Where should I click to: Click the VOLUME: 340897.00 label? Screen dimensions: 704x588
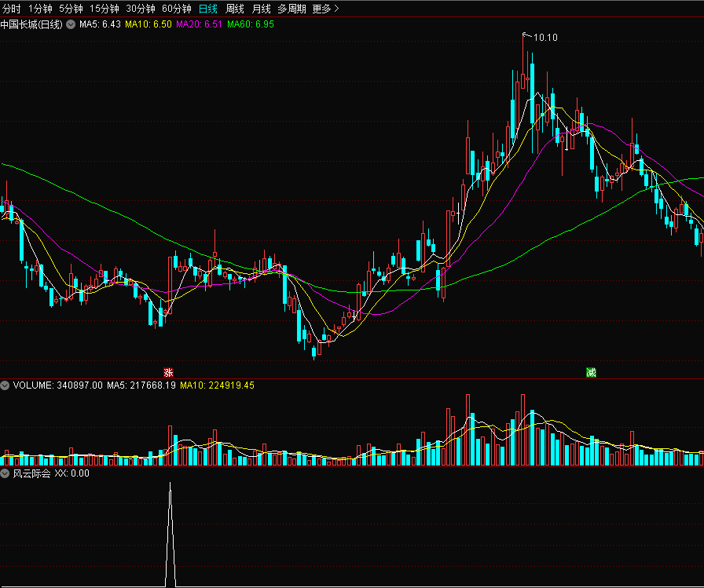58,385
